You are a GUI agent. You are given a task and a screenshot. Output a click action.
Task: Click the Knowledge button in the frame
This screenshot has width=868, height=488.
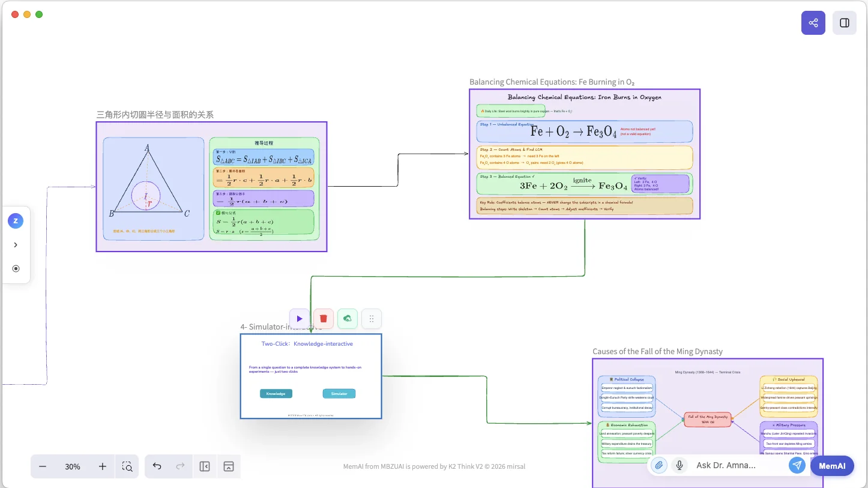276,394
